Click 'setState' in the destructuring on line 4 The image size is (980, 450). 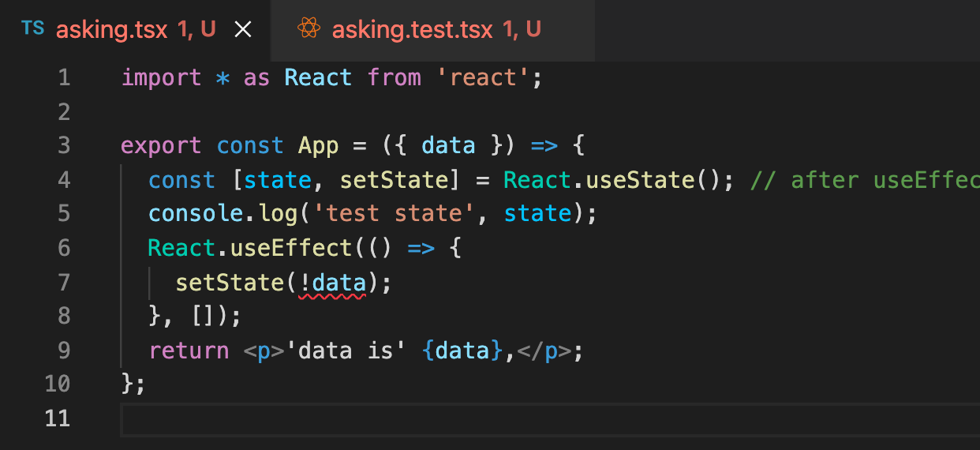point(393,180)
